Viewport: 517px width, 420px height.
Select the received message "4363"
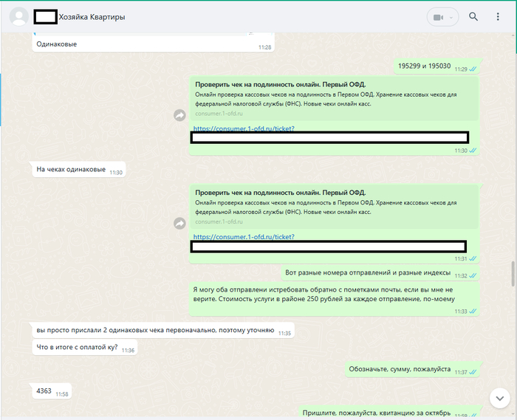click(x=44, y=391)
